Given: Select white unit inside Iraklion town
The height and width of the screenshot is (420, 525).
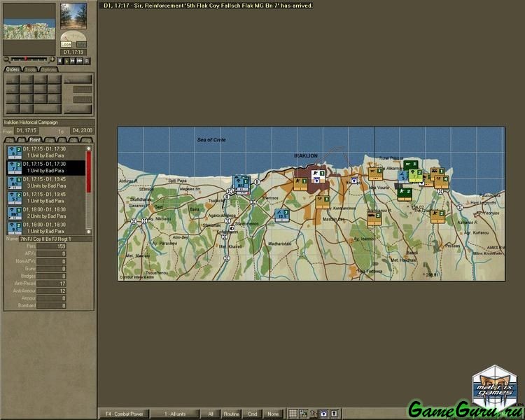Looking at the screenshot, I should point(318,176).
